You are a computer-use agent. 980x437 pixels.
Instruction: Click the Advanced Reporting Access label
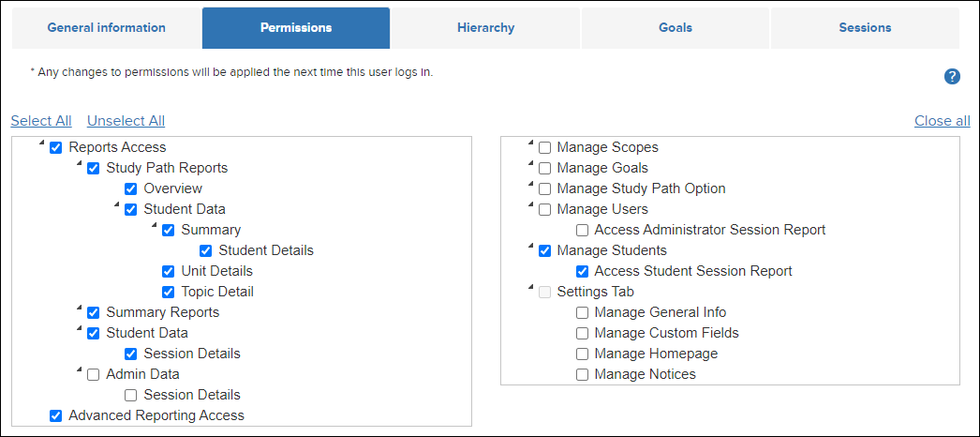[156, 415]
